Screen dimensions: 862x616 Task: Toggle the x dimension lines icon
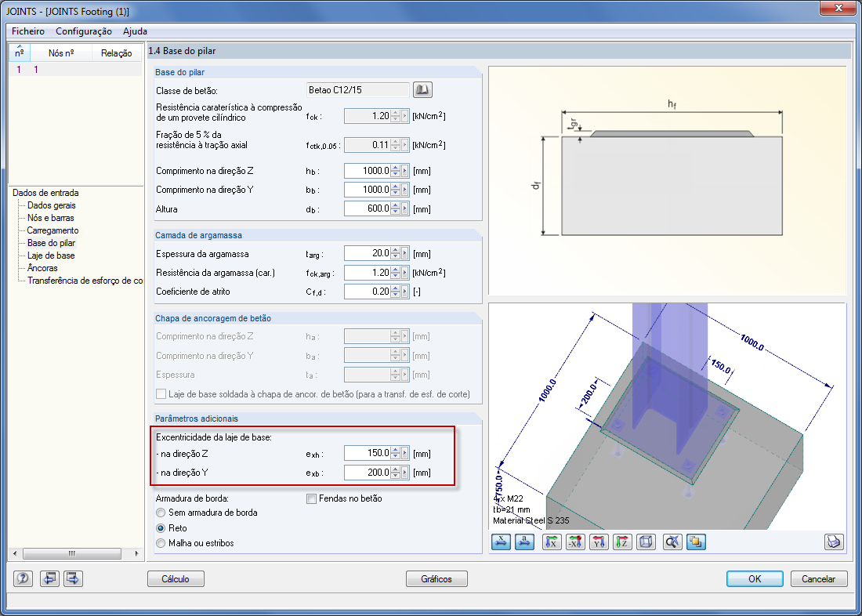pyautogui.click(x=501, y=542)
